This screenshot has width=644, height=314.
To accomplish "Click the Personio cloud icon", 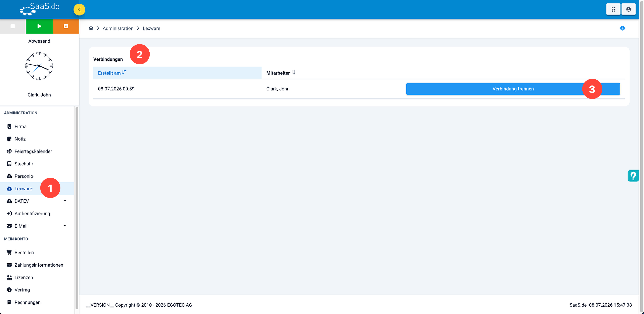I will [x=9, y=176].
